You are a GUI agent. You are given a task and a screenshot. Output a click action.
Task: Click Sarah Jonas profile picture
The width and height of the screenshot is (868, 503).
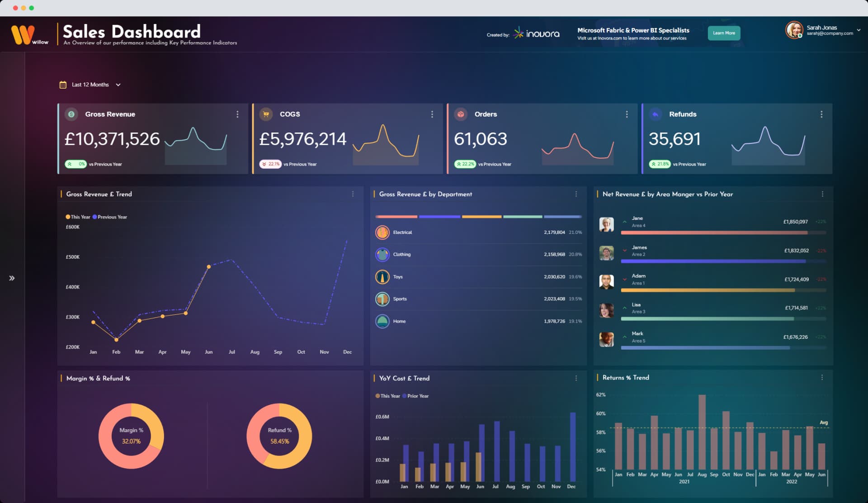tap(793, 31)
